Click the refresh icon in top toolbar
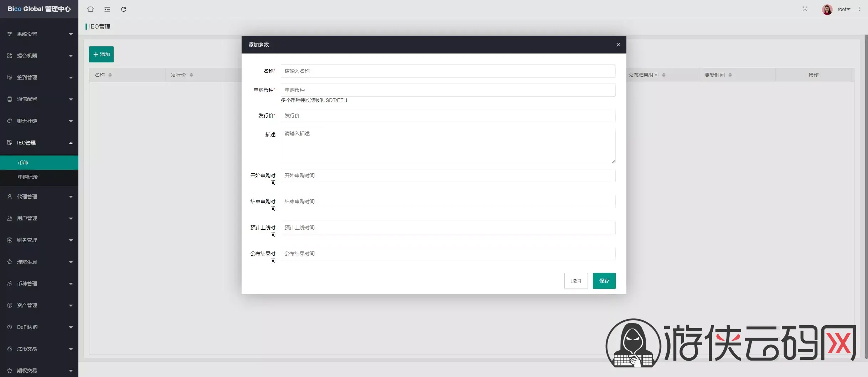 pyautogui.click(x=124, y=9)
